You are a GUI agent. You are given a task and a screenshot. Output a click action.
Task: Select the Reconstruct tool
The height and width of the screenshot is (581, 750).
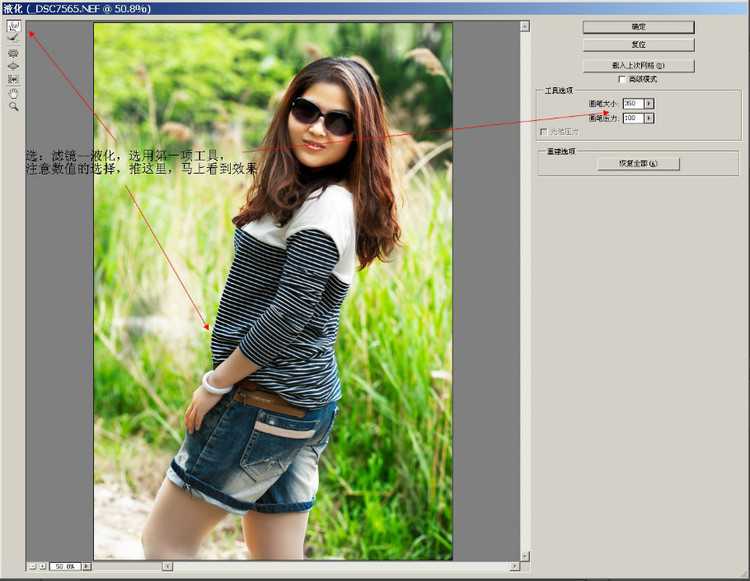(x=14, y=37)
